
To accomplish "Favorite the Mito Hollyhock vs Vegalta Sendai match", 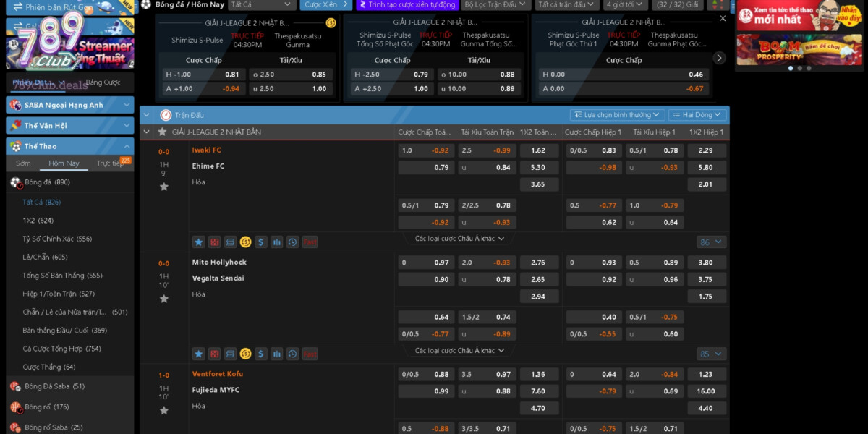I will pos(164,299).
